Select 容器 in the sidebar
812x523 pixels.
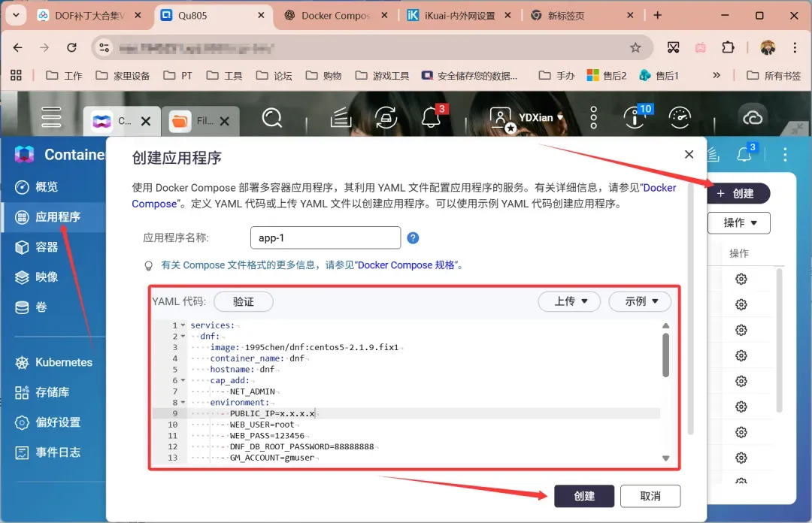47,246
